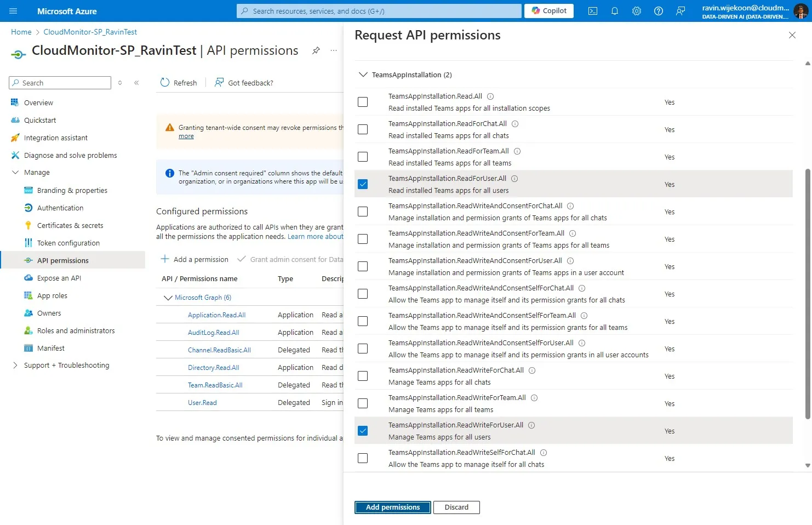Click the Got feedback? link
This screenshot has width=812, height=525.
coord(244,83)
